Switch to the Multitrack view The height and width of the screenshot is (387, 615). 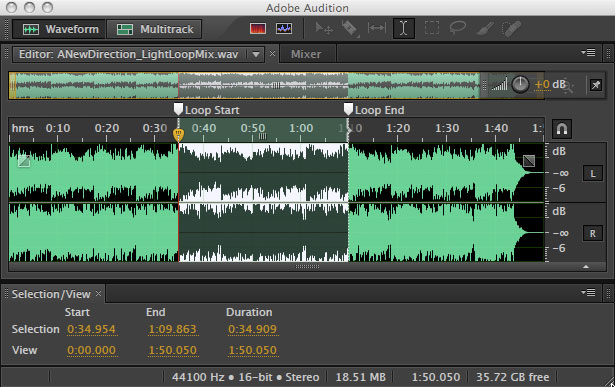pyautogui.click(x=155, y=29)
